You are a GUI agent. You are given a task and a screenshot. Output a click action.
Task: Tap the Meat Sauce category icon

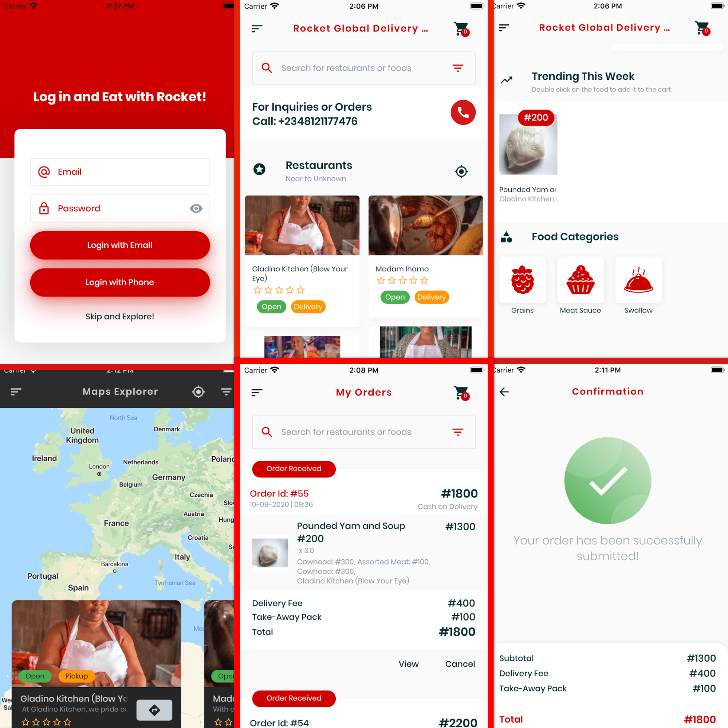[580, 279]
